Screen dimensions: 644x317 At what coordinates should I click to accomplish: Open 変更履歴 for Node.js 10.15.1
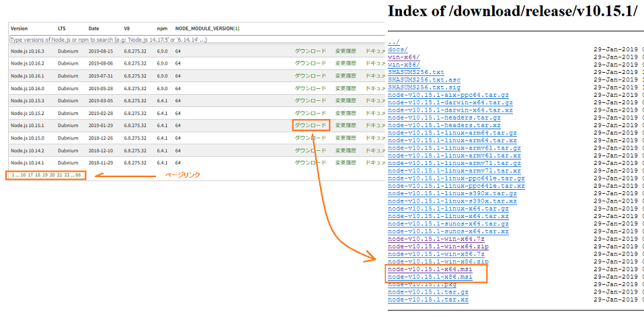click(346, 125)
